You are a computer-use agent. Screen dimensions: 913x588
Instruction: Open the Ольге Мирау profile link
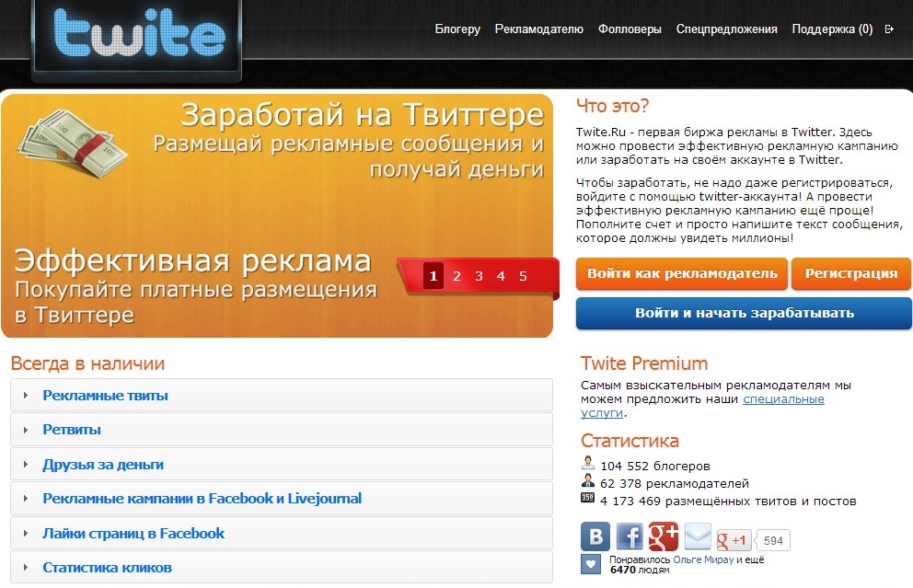pos(703,559)
